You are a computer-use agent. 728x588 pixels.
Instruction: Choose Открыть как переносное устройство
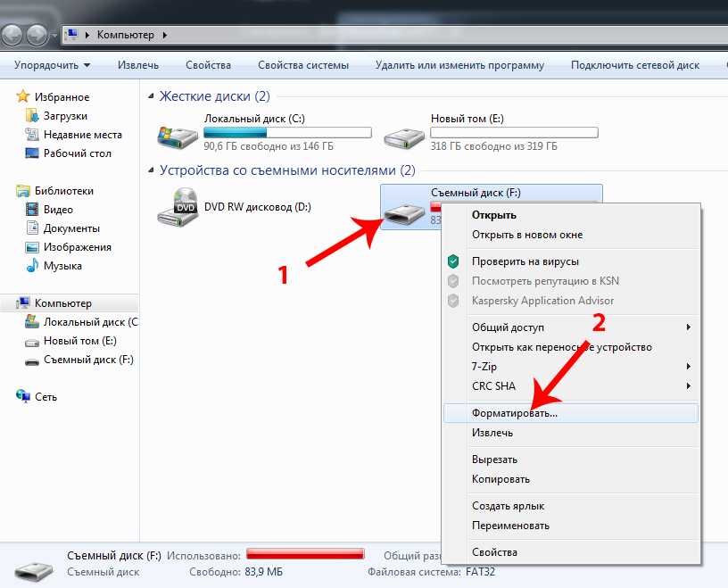point(571,347)
